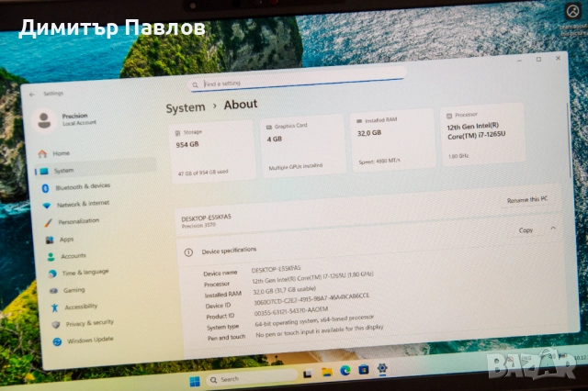Open Accessibility settings
Viewport: 588px width, 391px height.
74,307
